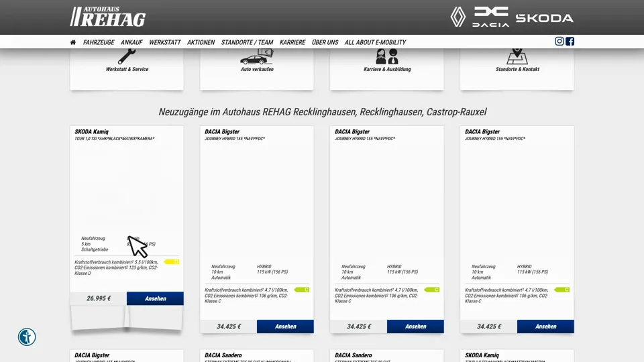Open the Standorte & Kontakt link

517,69
